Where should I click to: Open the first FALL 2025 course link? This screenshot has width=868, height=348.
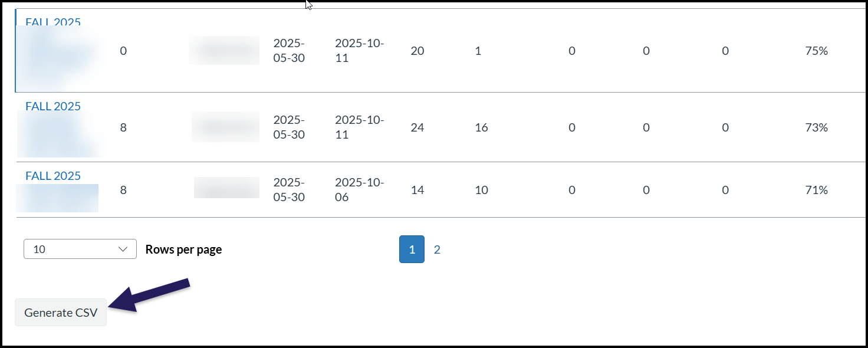pyautogui.click(x=52, y=22)
